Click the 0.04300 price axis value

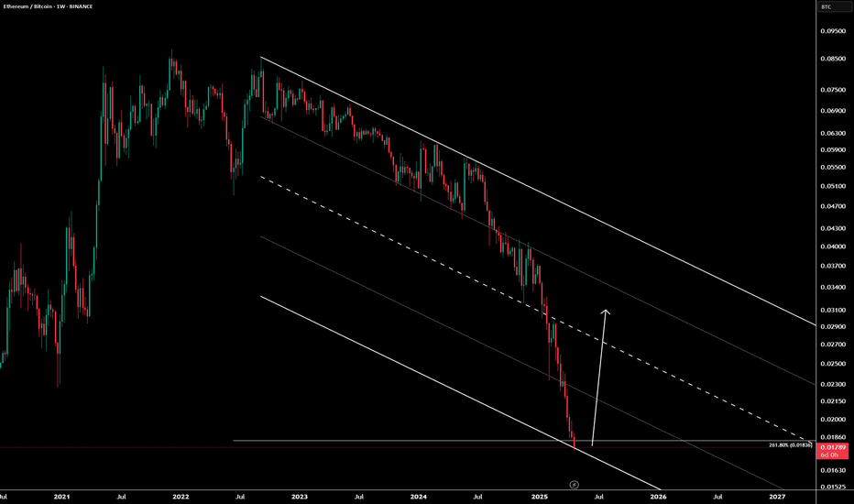[x=833, y=228]
